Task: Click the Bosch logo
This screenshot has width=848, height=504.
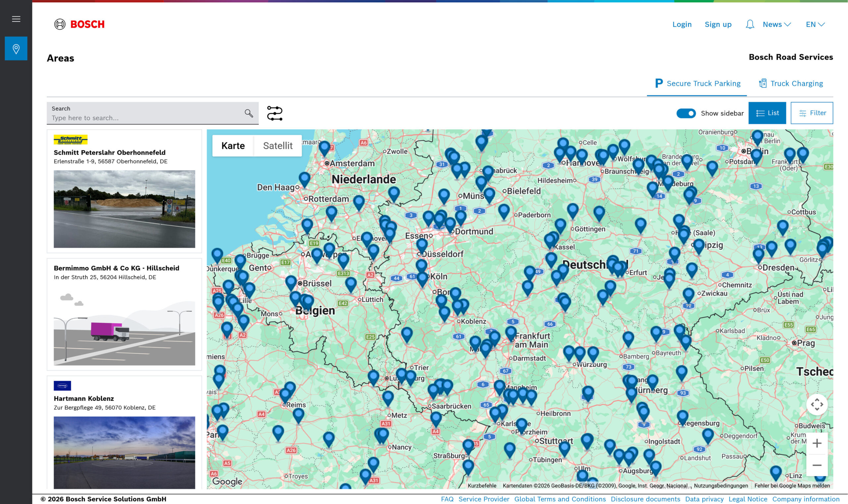Action: pos(79,24)
